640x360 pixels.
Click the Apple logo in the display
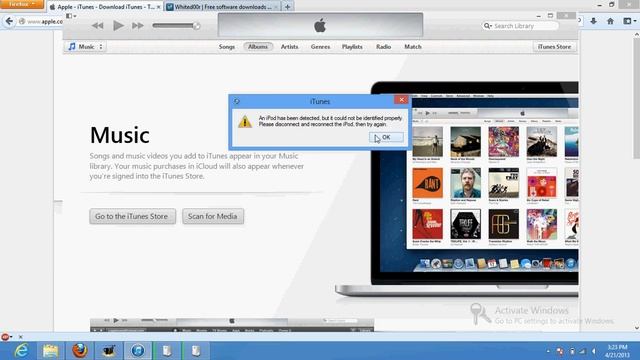[x=320, y=25]
